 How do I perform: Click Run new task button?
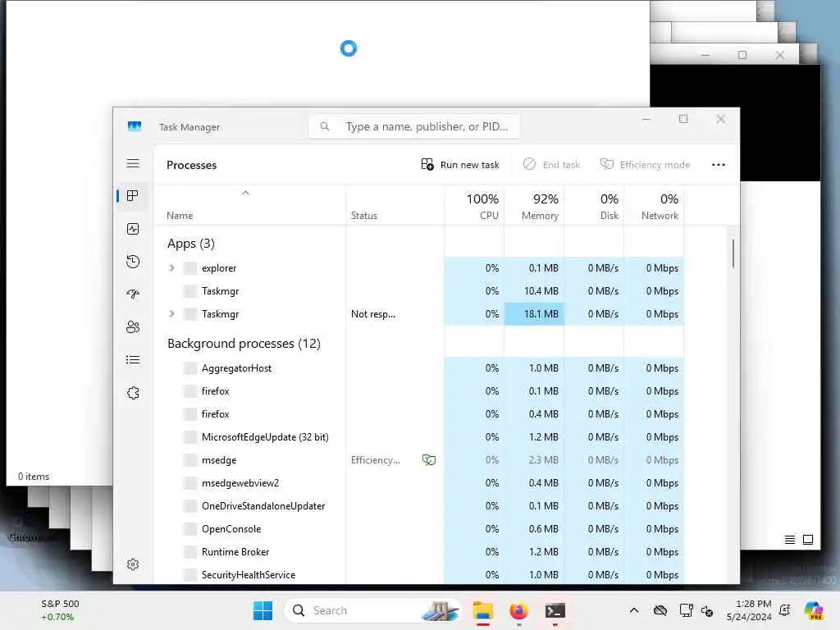point(460,164)
